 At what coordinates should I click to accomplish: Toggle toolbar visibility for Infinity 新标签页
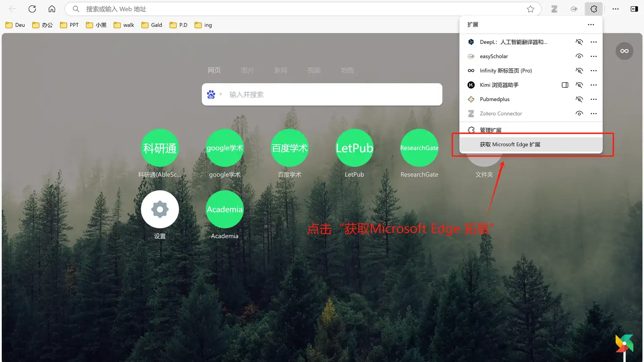tap(579, 71)
